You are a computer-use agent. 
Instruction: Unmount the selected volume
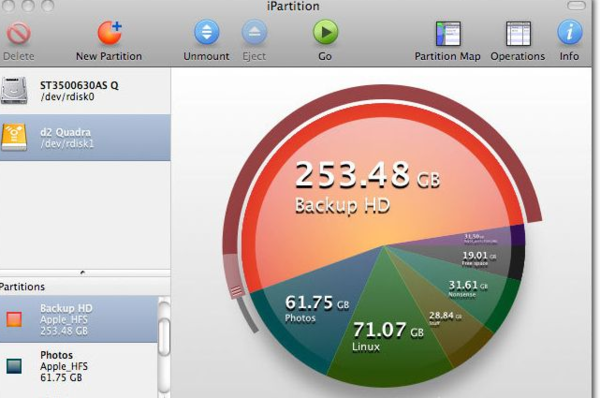pyautogui.click(x=207, y=32)
